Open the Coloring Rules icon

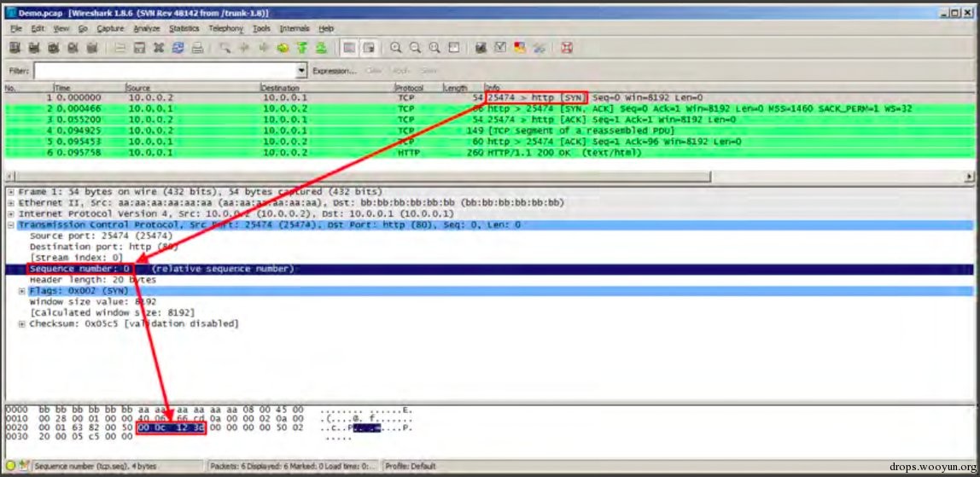(519, 48)
